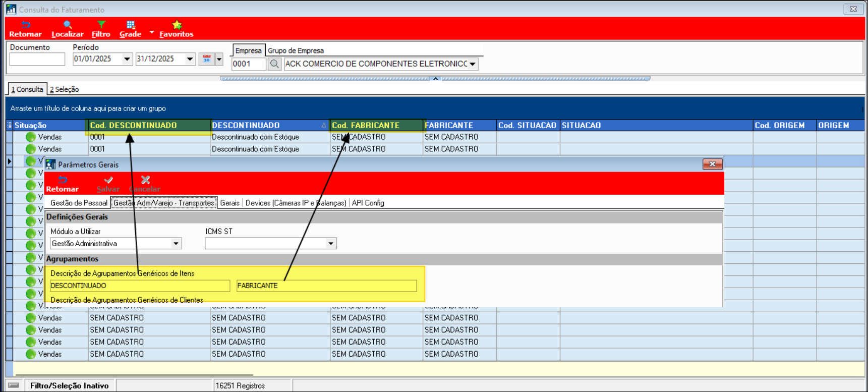
Task: Click the Empresa magnifier search button
Action: tap(274, 64)
